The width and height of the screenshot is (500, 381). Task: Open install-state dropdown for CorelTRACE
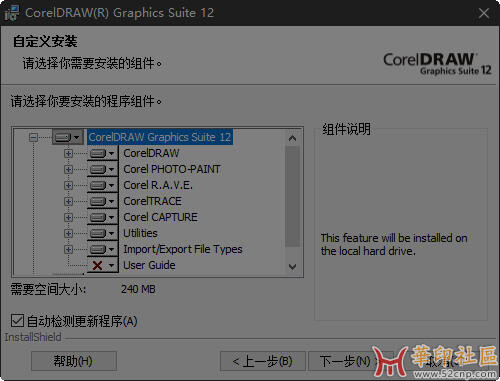pyautogui.click(x=103, y=201)
